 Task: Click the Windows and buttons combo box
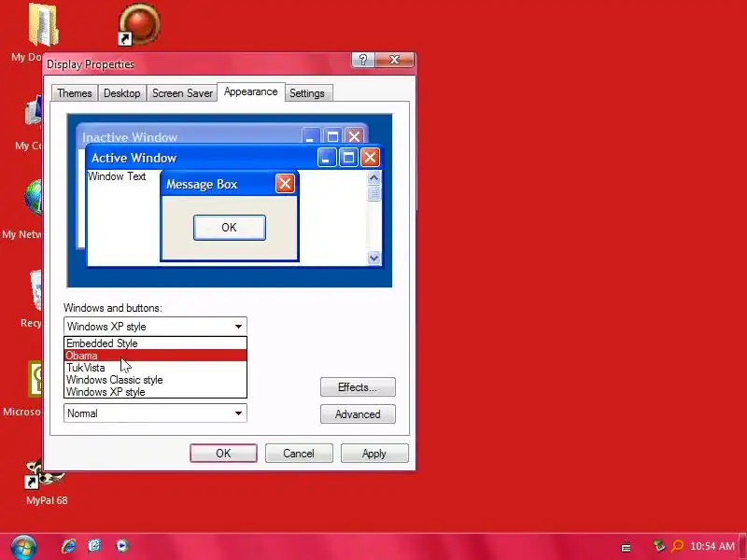tap(155, 326)
